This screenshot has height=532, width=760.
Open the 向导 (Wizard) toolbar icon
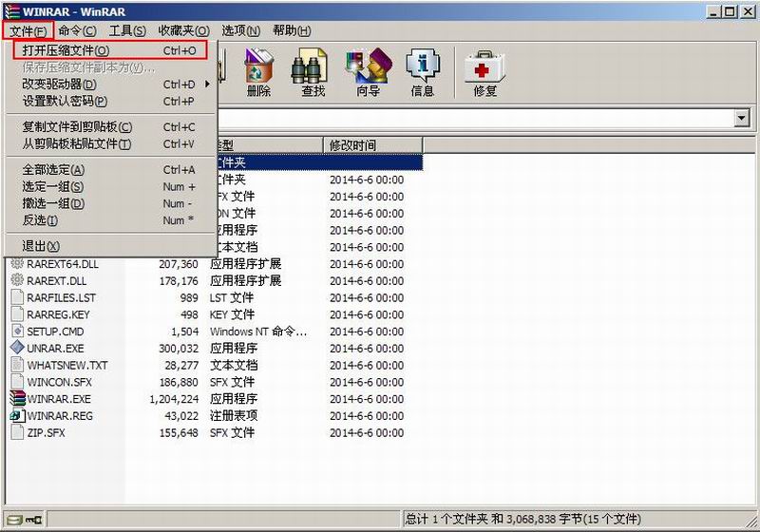pyautogui.click(x=368, y=73)
